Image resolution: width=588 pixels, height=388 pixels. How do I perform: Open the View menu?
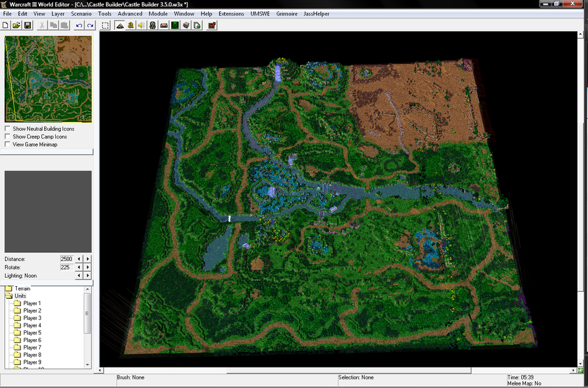pos(40,14)
